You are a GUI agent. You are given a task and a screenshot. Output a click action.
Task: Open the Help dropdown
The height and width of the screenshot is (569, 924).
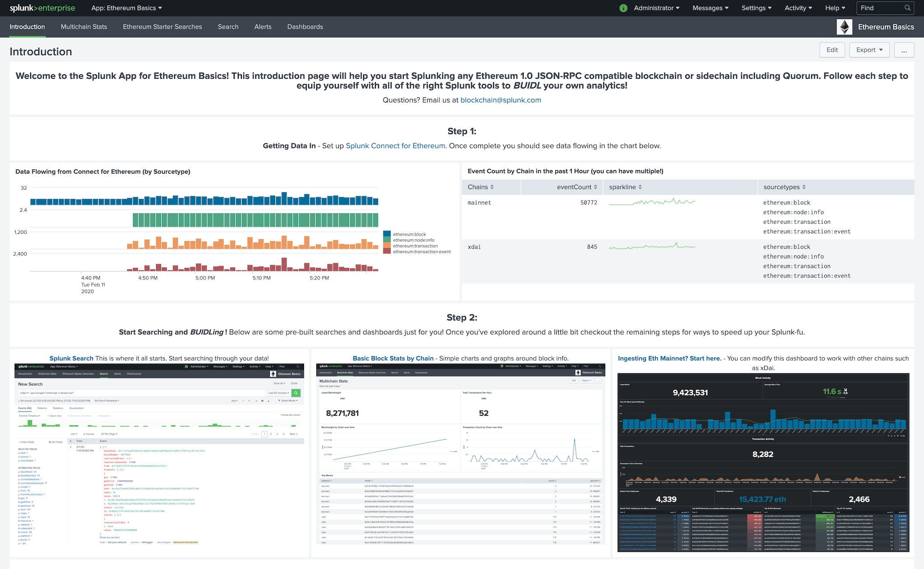click(x=835, y=8)
